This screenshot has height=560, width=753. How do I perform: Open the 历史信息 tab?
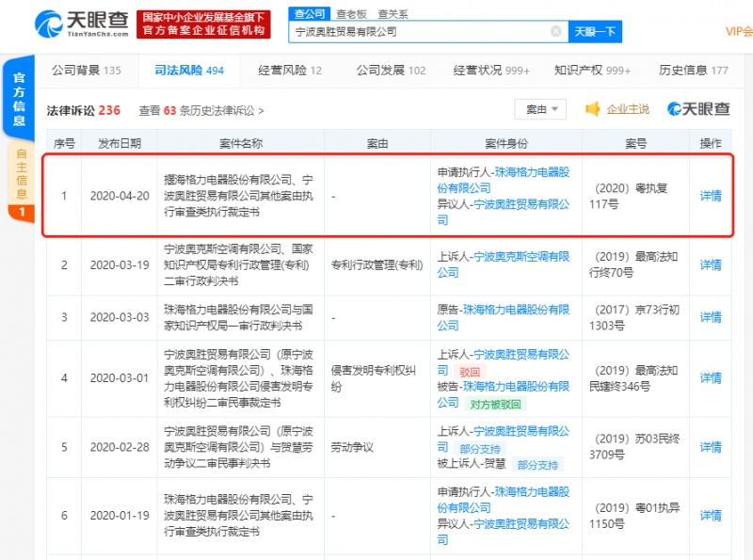(694, 71)
